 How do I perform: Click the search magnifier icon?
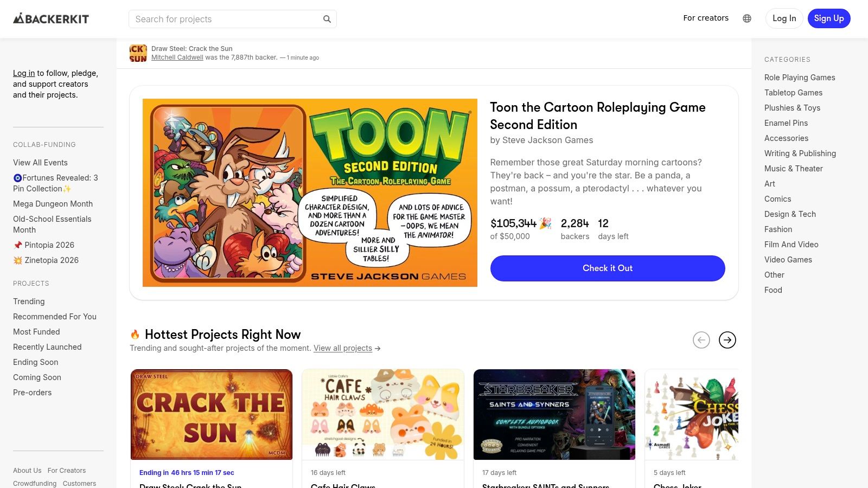327,19
